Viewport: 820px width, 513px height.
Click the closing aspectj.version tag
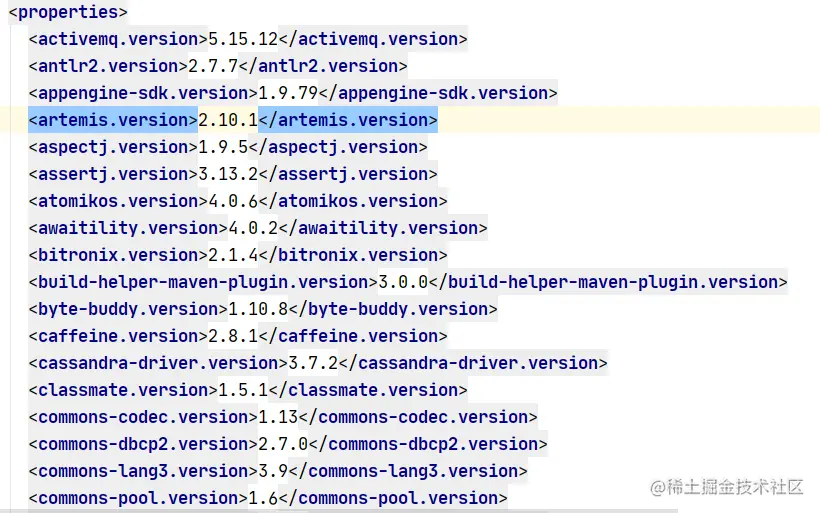click(338, 148)
